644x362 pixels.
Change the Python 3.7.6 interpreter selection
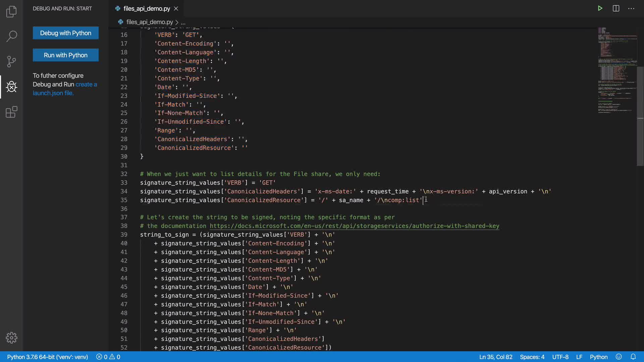[47, 357]
